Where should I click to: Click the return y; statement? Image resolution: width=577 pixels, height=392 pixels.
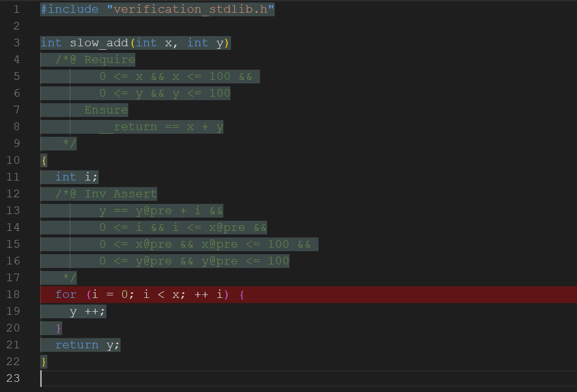coord(88,345)
